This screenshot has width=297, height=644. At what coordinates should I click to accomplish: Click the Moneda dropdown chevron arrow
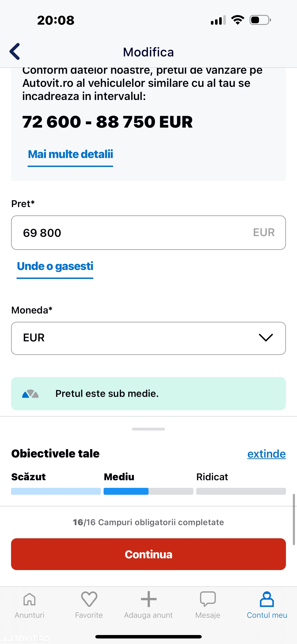tap(266, 338)
